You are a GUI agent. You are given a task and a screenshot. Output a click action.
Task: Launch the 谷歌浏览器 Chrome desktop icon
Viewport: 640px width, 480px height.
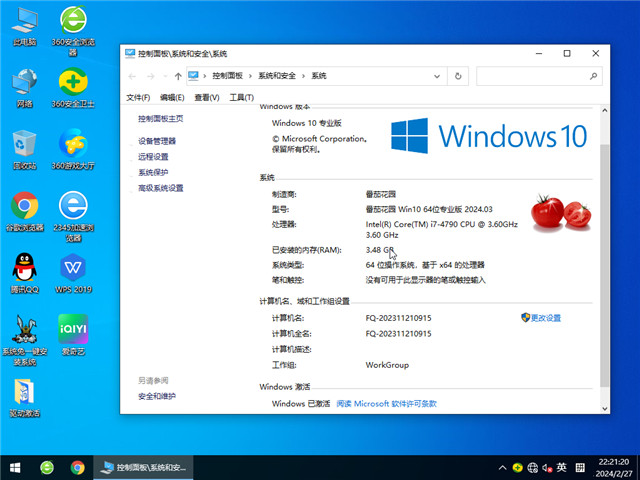click(24, 211)
